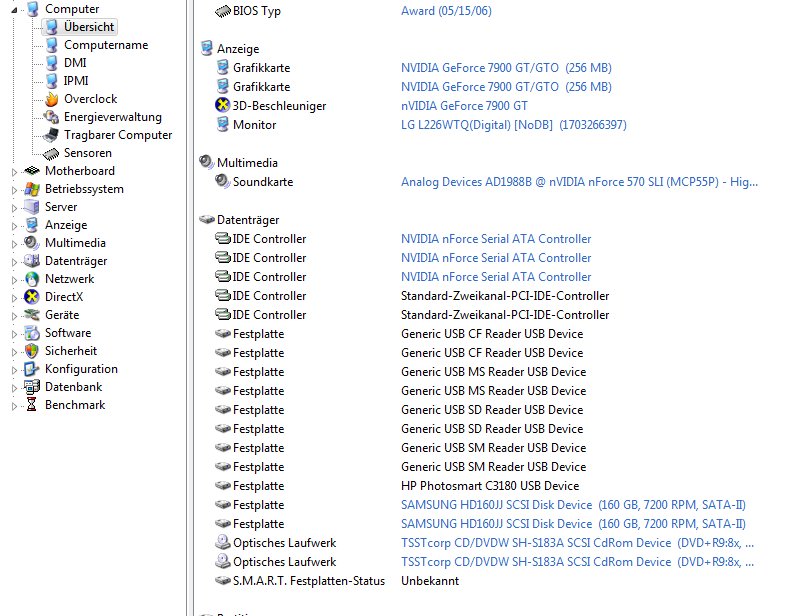This screenshot has height=616, width=788.
Task: Open the LG L226WTQ monitor link
Action: click(x=514, y=125)
